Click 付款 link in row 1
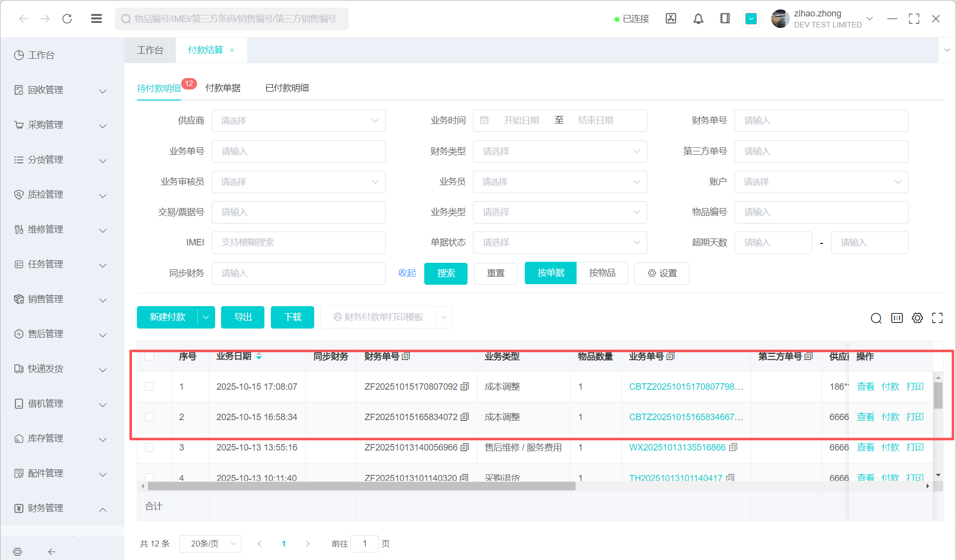This screenshot has height=560, width=956. click(890, 387)
